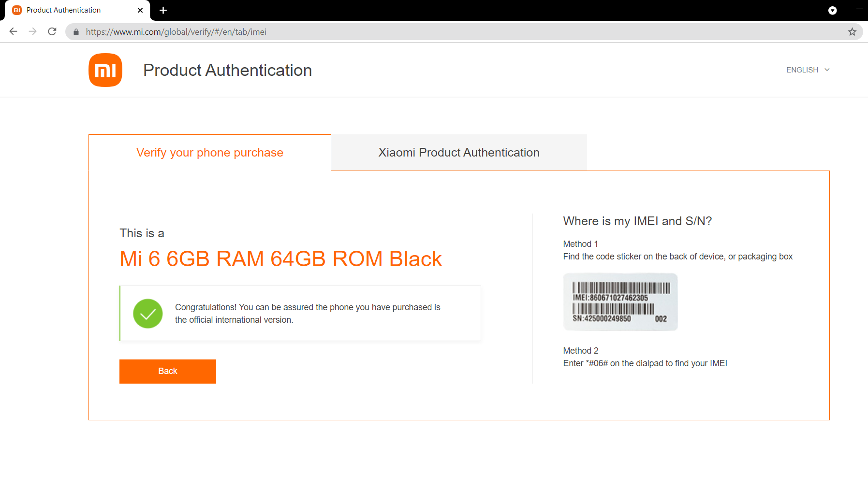Close the Product Authentication browser tab
Viewport: 868px width, 487px height.
click(x=140, y=10)
